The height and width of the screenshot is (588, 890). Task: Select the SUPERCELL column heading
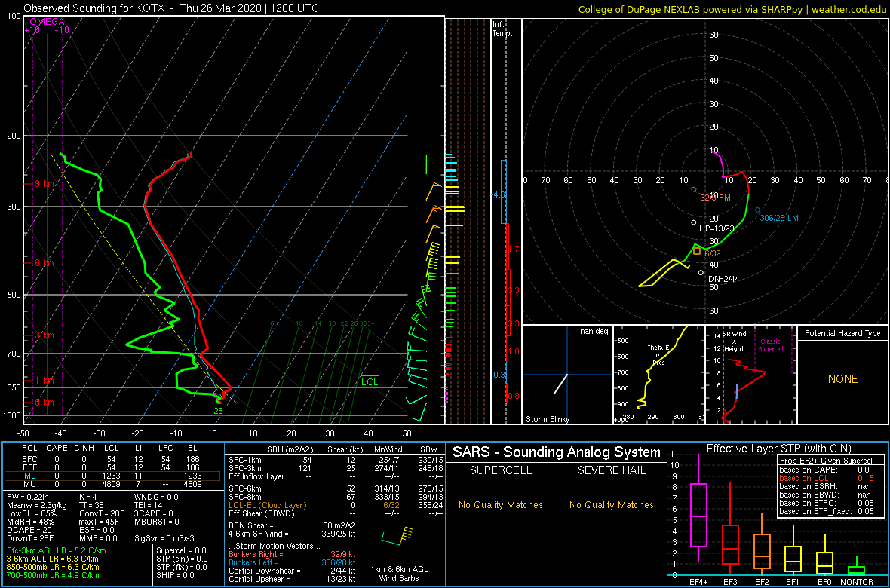coord(501,470)
